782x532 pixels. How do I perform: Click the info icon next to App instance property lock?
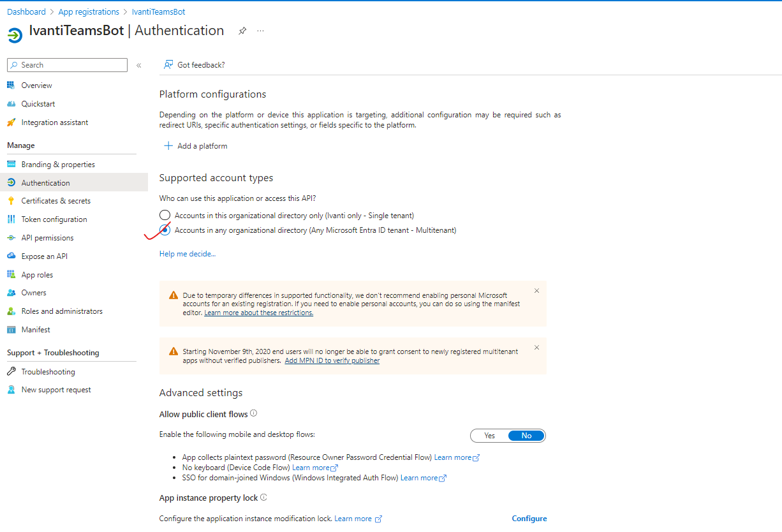coord(264,498)
